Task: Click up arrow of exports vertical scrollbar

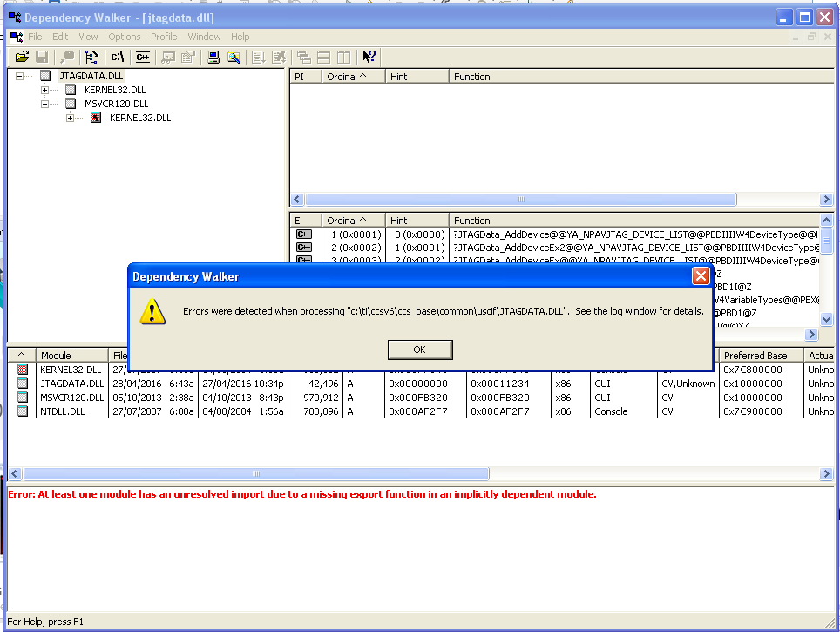Action: 826,220
